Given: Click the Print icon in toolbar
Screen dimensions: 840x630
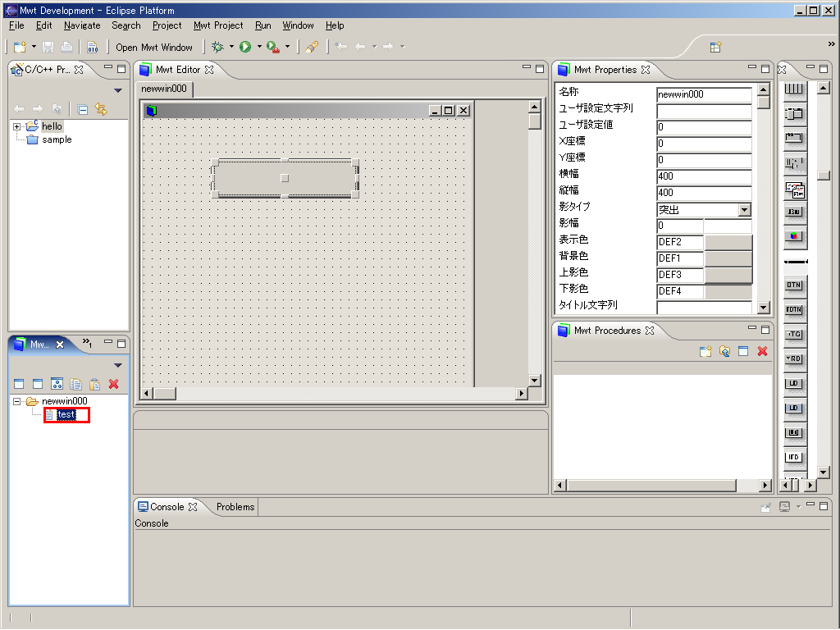Looking at the screenshot, I should tap(66, 47).
